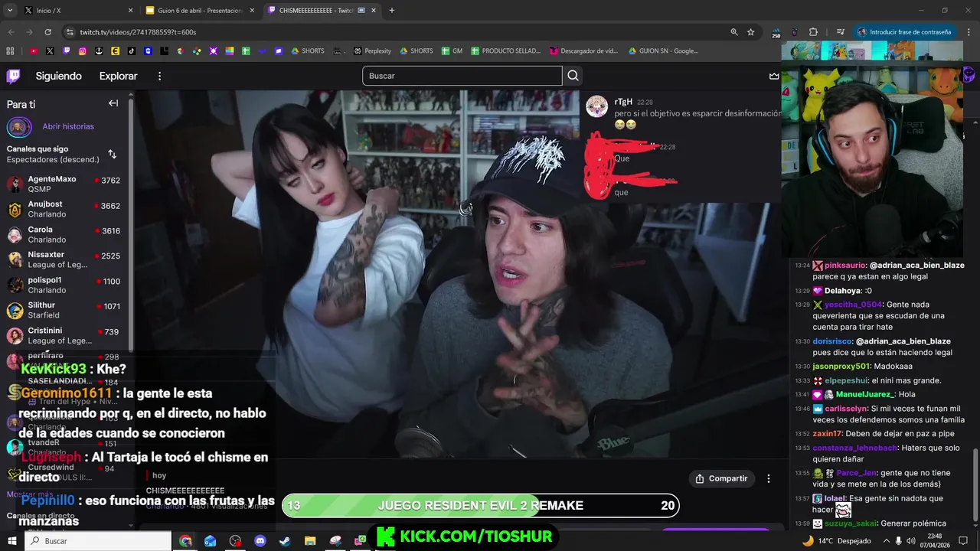Collapse the Para ti sidebar
This screenshot has width=980, height=551.
pos(113,103)
